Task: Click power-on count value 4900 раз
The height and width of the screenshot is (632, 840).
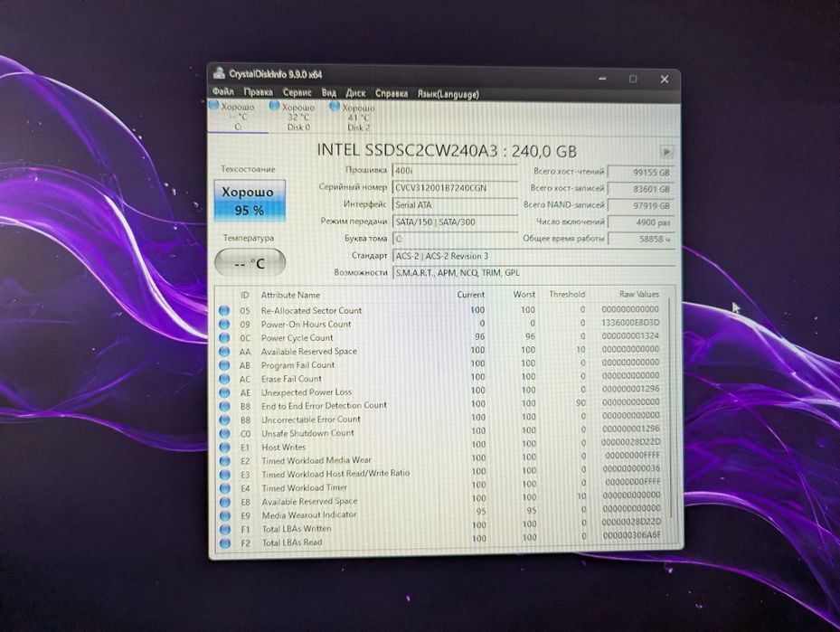Action: pyautogui.click(x=640, y=222)
